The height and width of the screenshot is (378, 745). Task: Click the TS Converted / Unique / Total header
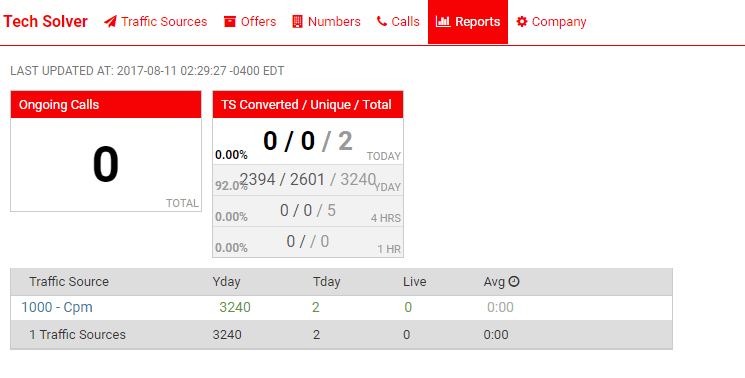click(x=308, y=104)
